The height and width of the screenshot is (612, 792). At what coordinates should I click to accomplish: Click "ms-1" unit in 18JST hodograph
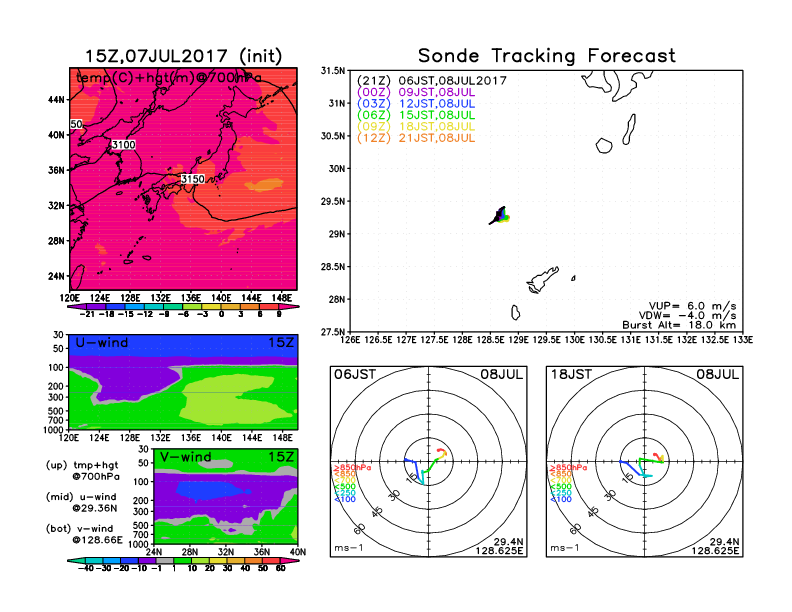pyautogui.click(x=565, y=548)
